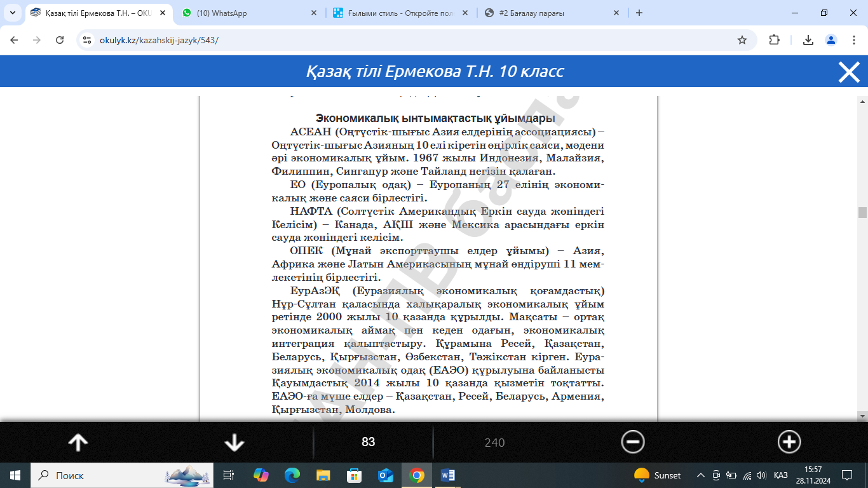868x488 pixels.
Task: Click the word ОПЕК in the text
Action: (x=308, y=252)
